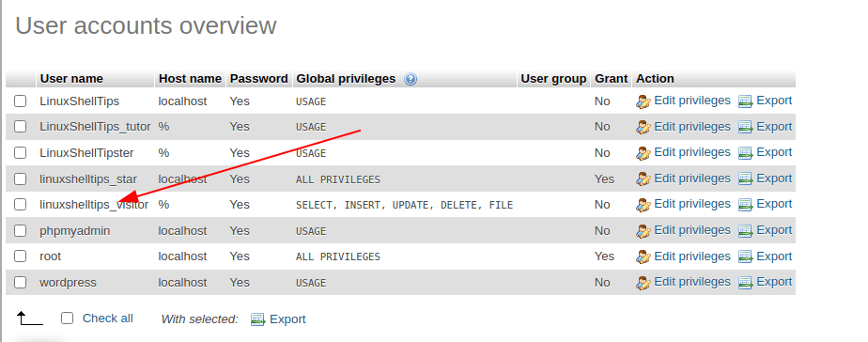The width and height of the screenshot is (868, 342).
Task: Click the Edit privileges icon for root
Action: tap(643, 256)
